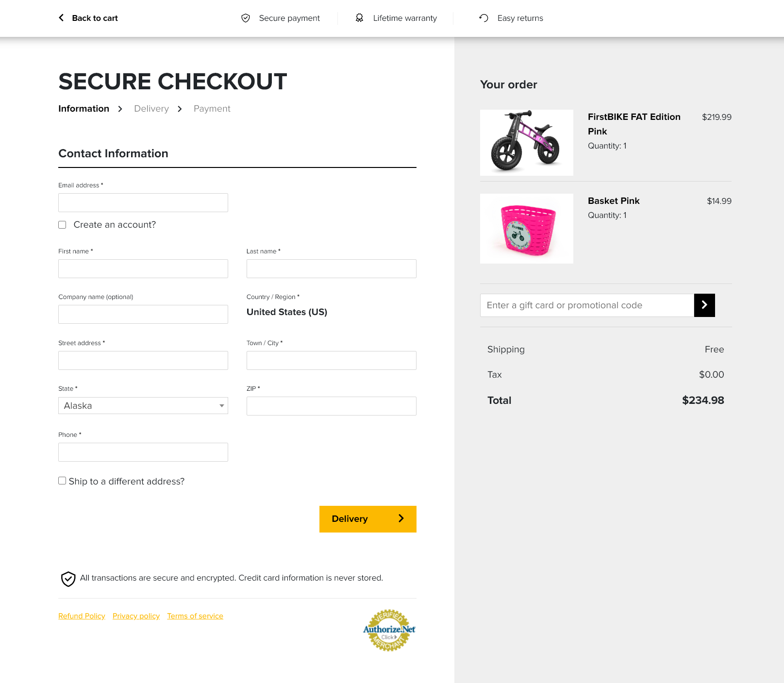This screenshot has height=683, width=784.
Task: Click the State dropdown arrow
Action: 222,406
